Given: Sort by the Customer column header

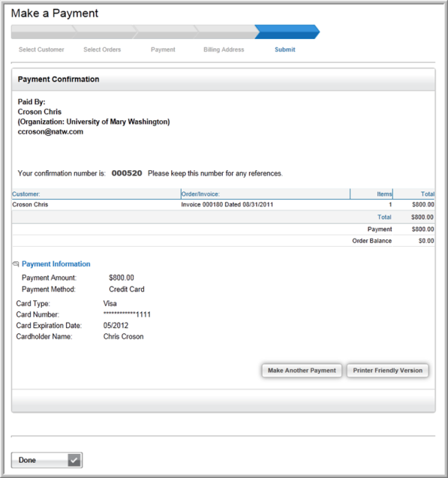Looking at the screenshot, I should click(26, 194).
